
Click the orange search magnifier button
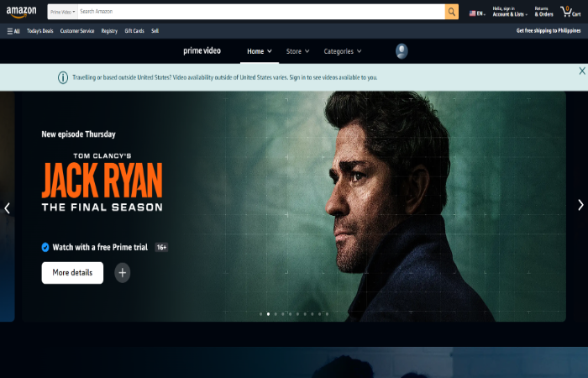coord(452,12)
